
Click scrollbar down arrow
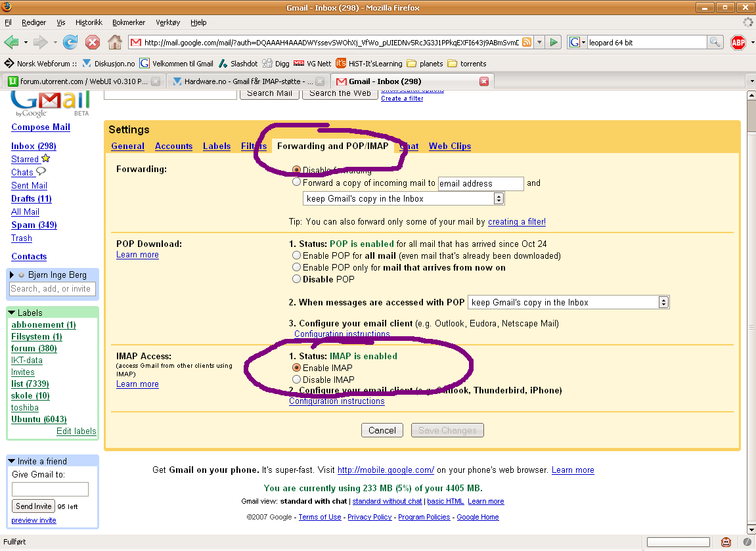751,529
